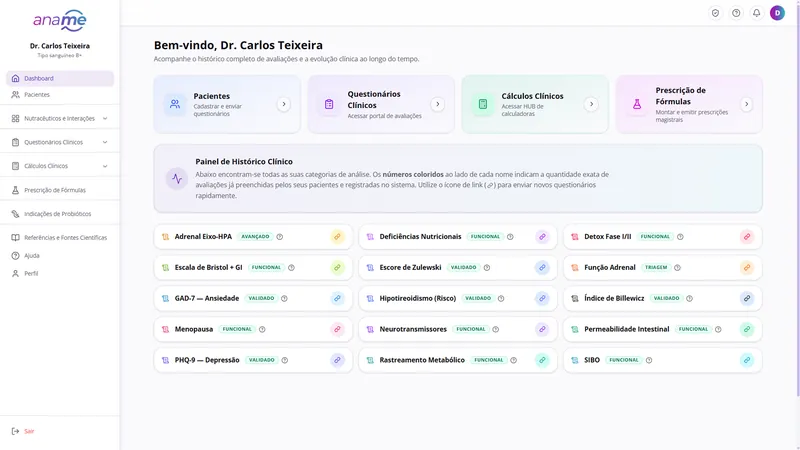800x450 pixels.
Task: Click VALIDADO badge on PHQ-9 — Depressão
Action: [x=261, y=360]
